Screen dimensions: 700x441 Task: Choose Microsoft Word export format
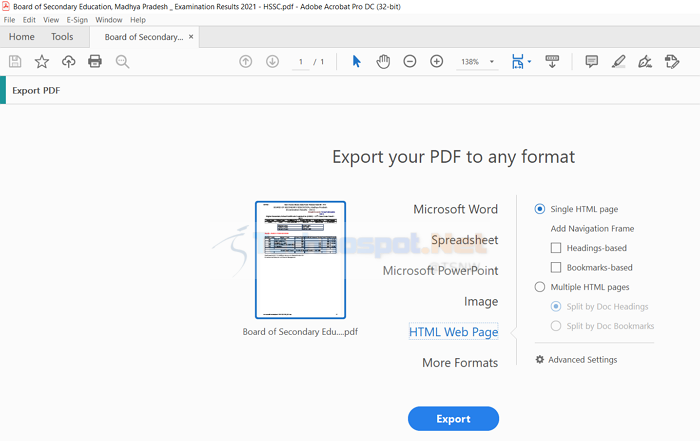(x=455, y=209)
